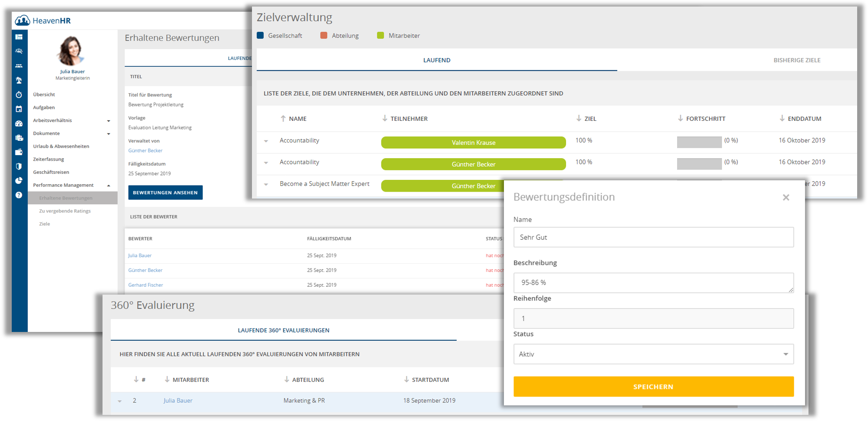Expand row 2 in 360° Evaluierung table
This screenshot has height=421, width=868.
[x=119, y=401]
